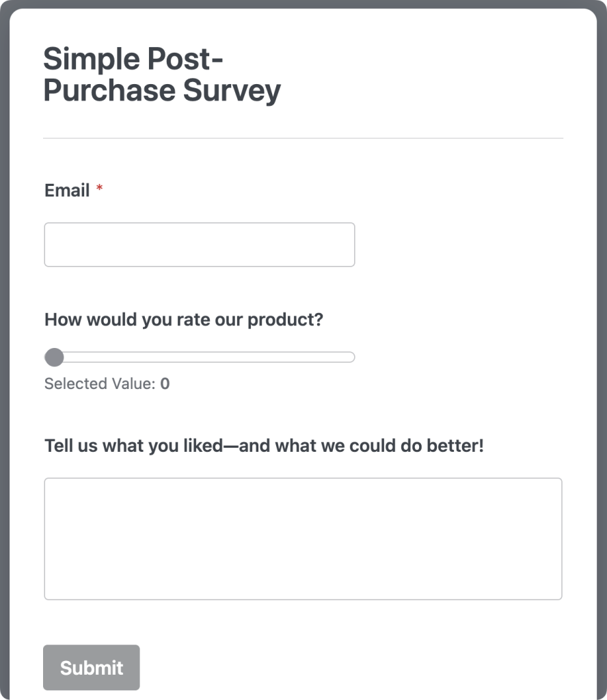The image size is (607, 700).
Task: Click the word 'Submit' on the gray button
Action: [91, 667]
